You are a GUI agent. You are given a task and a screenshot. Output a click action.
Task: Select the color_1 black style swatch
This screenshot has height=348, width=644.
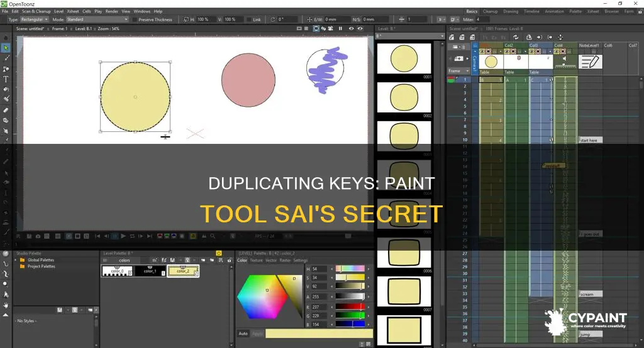tap(150, 271)
